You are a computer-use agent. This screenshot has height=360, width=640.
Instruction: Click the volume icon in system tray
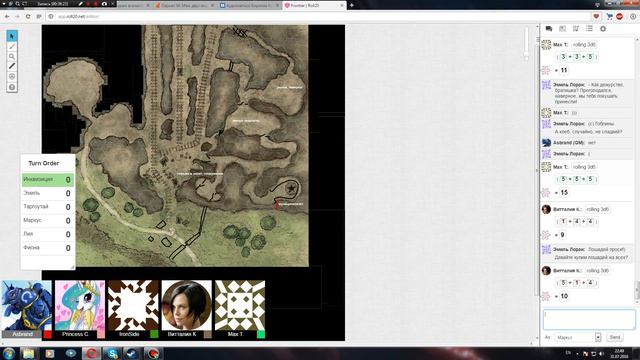click(x=601, y=353)
